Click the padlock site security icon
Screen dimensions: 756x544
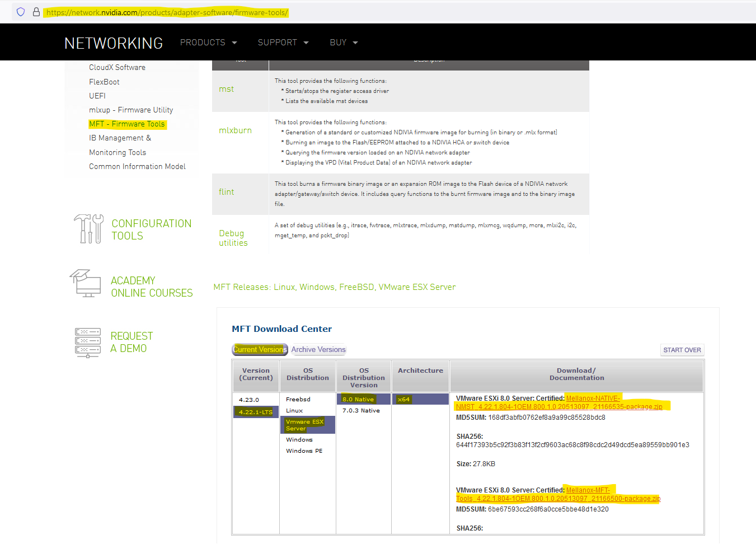point(36,12)
